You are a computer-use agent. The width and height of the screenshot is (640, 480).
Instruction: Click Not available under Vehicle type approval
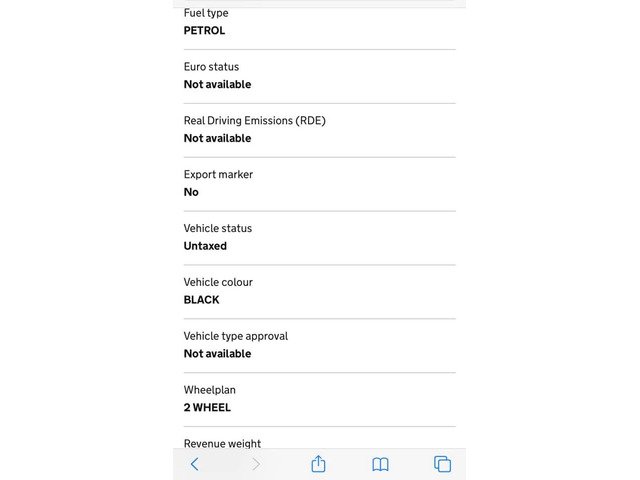217,354
